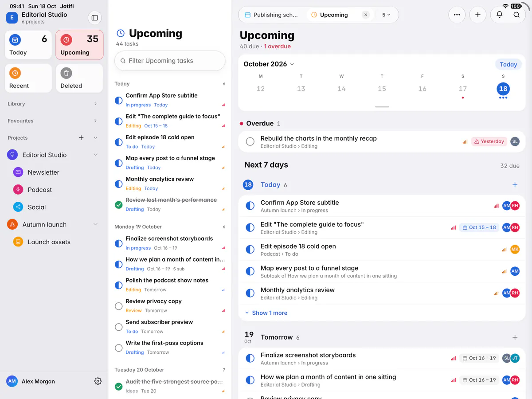This screenshot has width=532, height=399.
Task: Switch to Publishing schedule tab
Action: point(271,15)
